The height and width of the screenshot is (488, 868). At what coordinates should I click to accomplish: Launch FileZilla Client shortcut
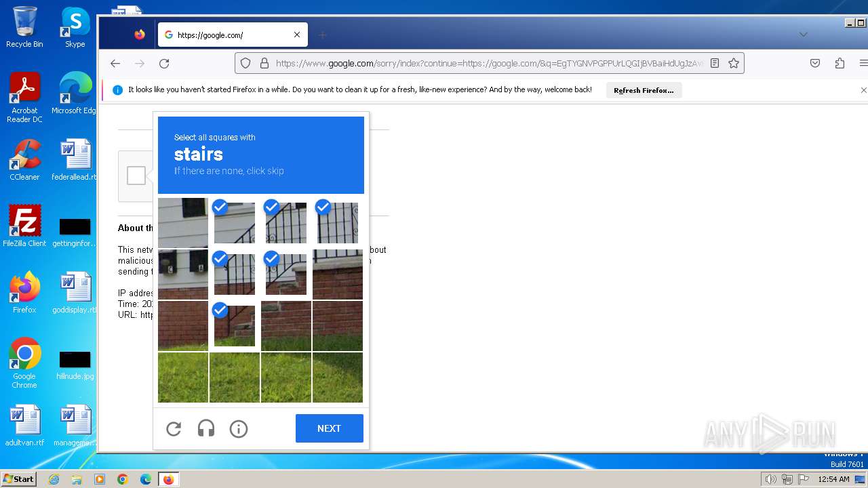point(24,226)
